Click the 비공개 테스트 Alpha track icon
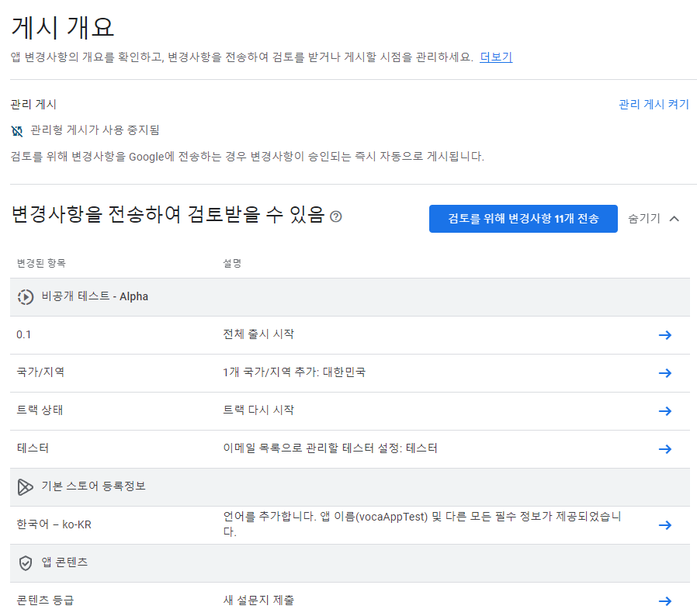Viewport: 697px width, 616px height. coord(26,297)
